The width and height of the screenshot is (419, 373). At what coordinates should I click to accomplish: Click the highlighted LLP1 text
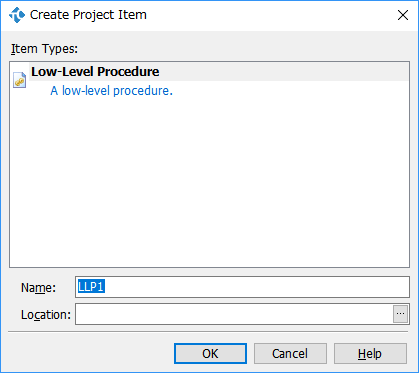coord(91,287)
